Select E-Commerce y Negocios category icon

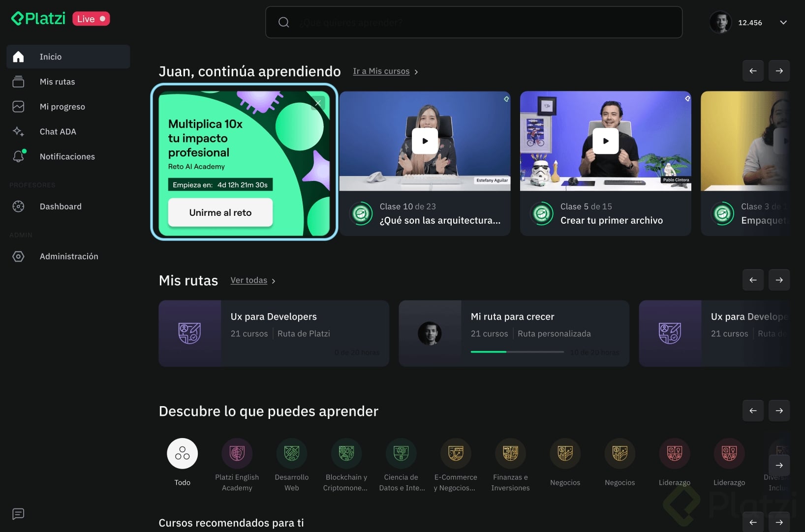pos(456,453)
